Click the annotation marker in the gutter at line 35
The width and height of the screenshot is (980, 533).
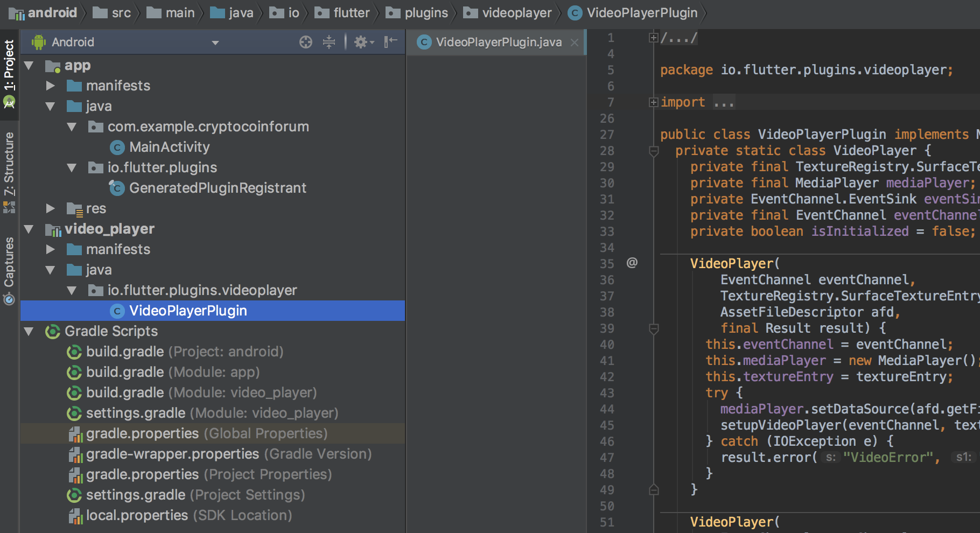632,263
